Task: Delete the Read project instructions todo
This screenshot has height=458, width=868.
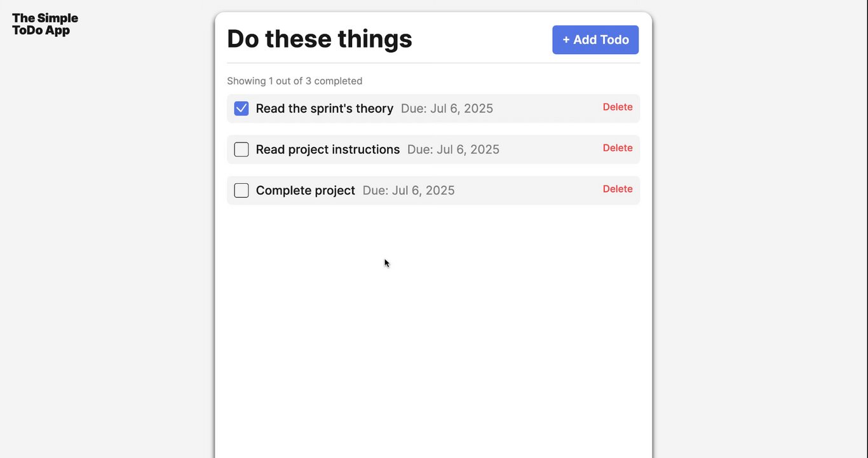Action: tap(618, 148)
